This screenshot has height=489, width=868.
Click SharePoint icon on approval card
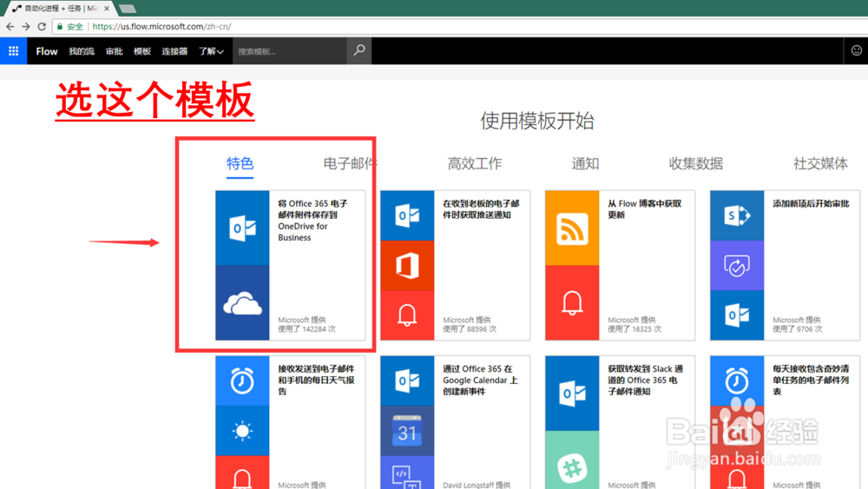(737, 215)
